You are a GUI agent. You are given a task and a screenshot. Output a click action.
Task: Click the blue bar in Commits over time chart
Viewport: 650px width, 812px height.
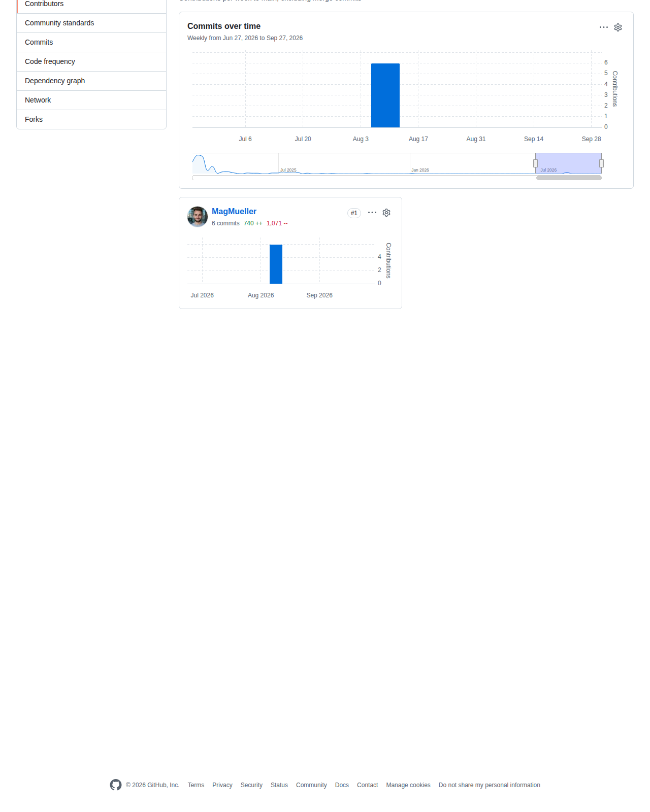[385, 95]
